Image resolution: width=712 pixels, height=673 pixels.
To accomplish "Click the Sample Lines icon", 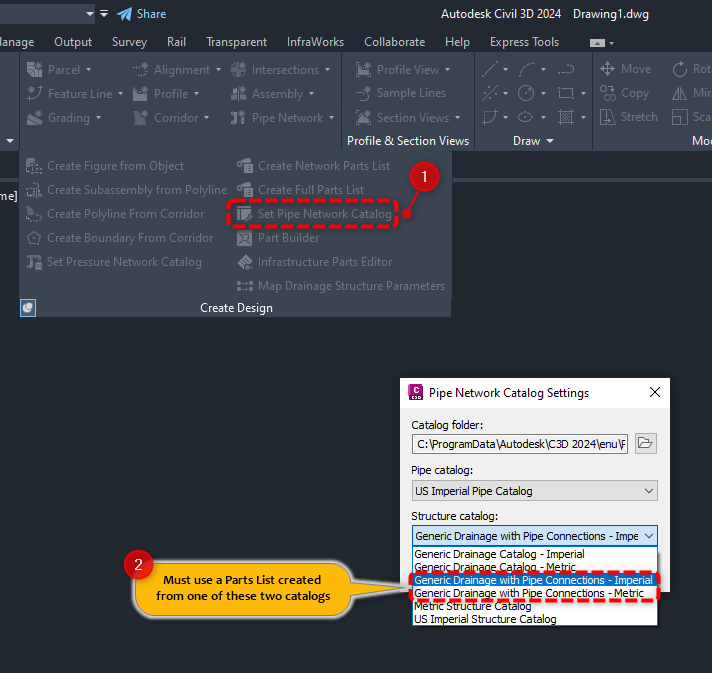I will point(363,93).
